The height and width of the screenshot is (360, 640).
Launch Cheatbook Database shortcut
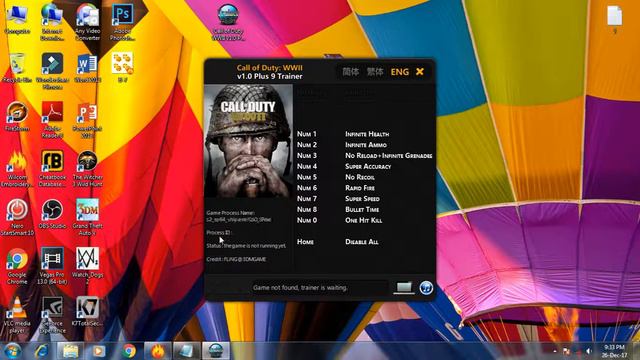point(52,168)
